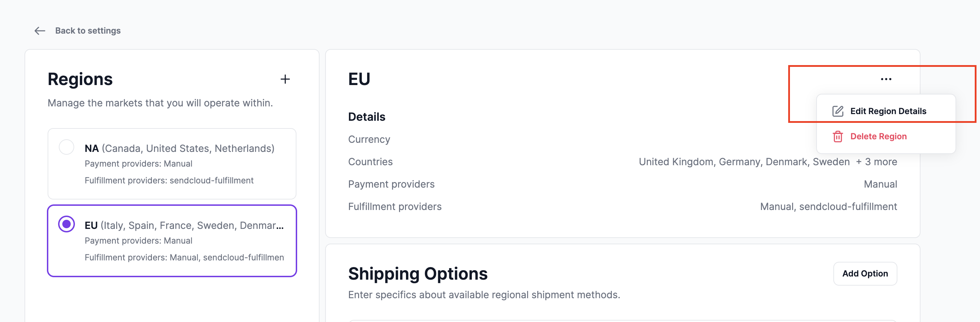The width and height of the screenshot is (980, 322).
Task: Select the NA region radio button
Action: pos(66,147)
